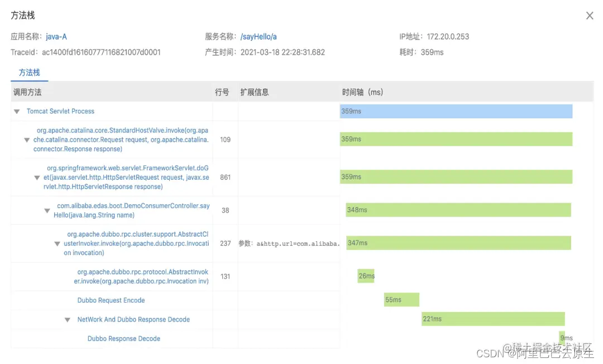603x364 pixels.
Task: Click line number 38 cell
Action: click(x=226, y=210)
